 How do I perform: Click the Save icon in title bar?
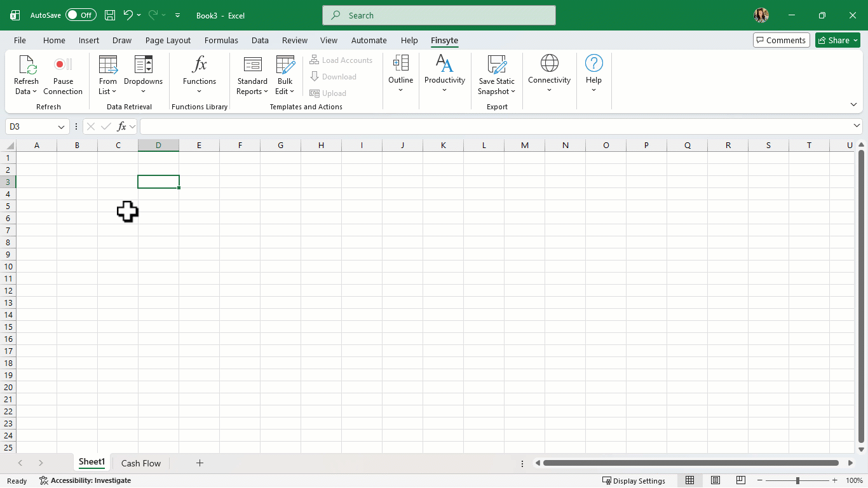pos(110,15)
